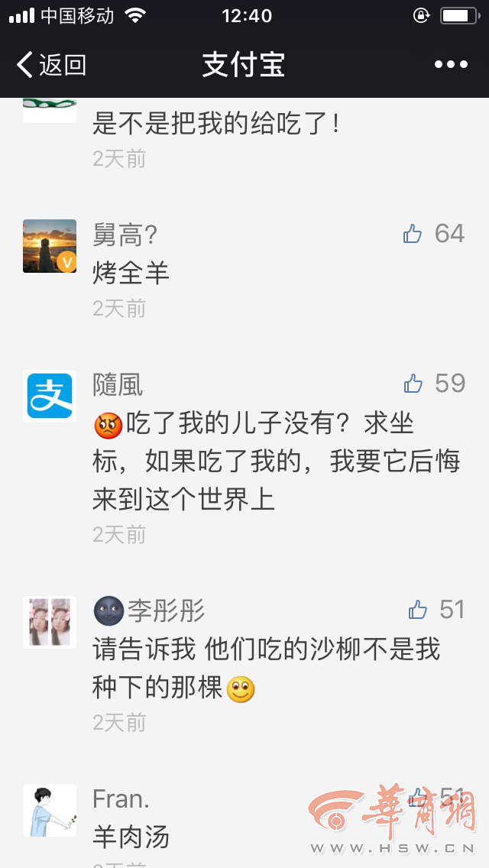Open 李彤彤's twin-photo avatar

[x=50, y=622]
